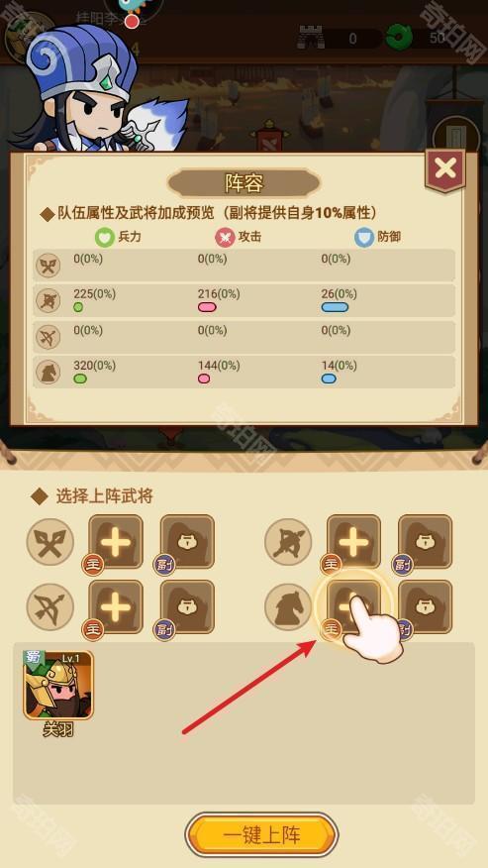Add a main general to the cavalry slot
The width and height of the screenshot is (488, 868).
coord(353,606)
